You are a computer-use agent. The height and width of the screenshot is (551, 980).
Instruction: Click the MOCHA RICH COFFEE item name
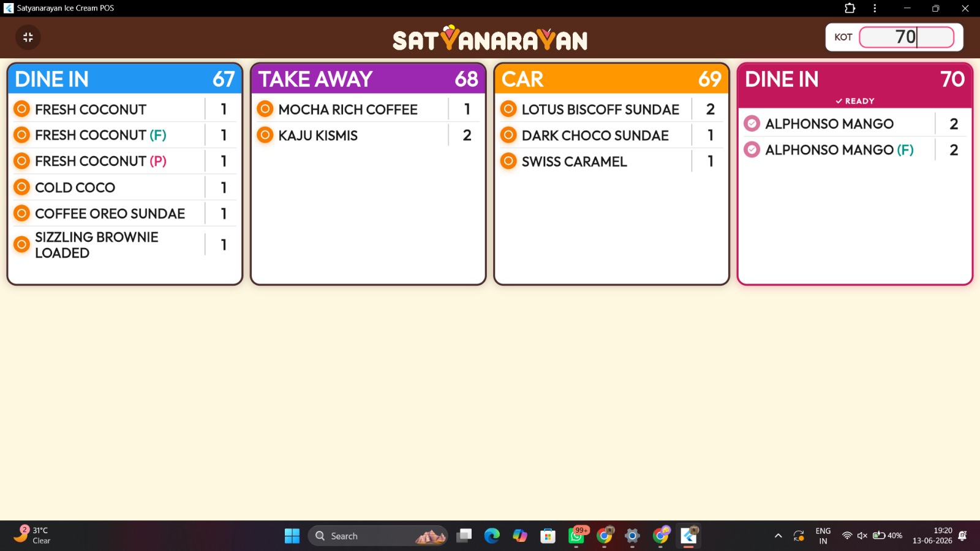click(348, 109)
